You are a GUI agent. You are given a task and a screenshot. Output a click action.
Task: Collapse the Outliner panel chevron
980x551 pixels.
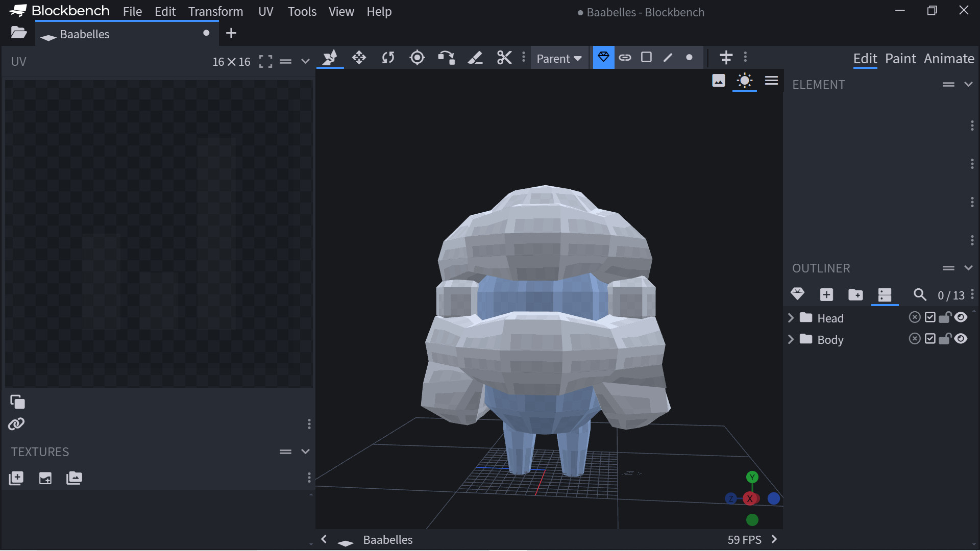968,268
